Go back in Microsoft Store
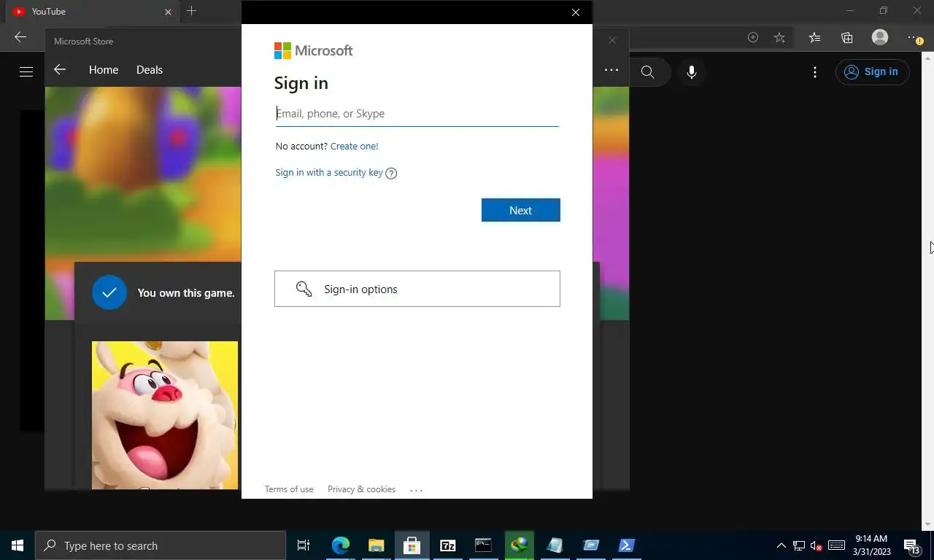 pyautogui.click(x=60, y=70)
